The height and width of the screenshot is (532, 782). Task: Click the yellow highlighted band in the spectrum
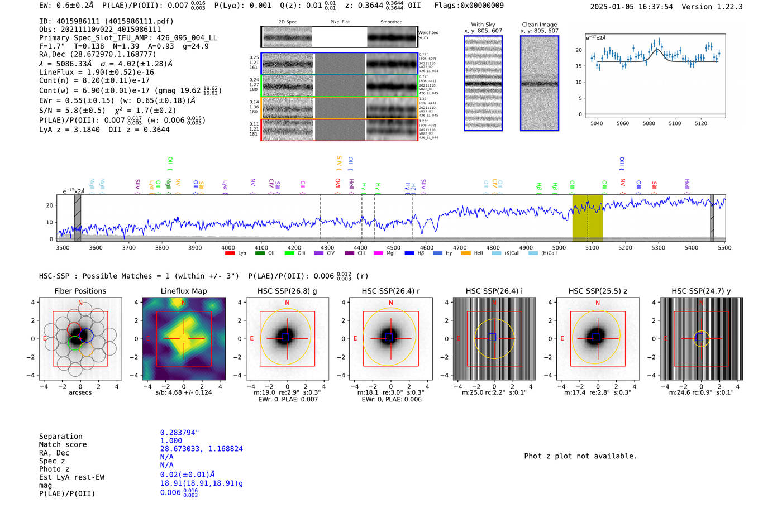tap(588, 218)
